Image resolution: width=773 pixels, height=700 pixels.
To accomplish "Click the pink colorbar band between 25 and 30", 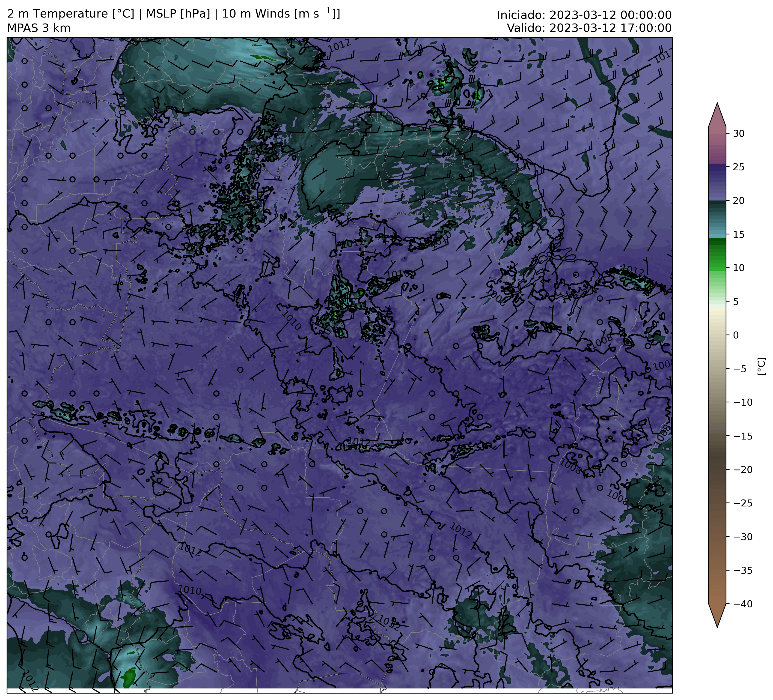I will coord(717,146).
